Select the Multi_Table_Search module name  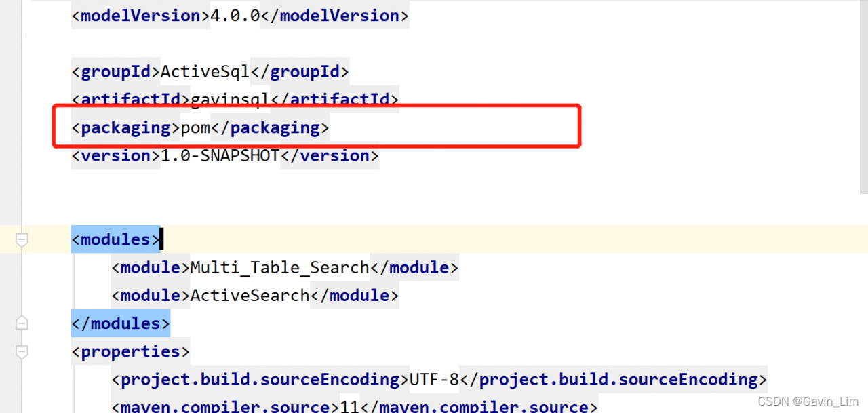point(280,267)
